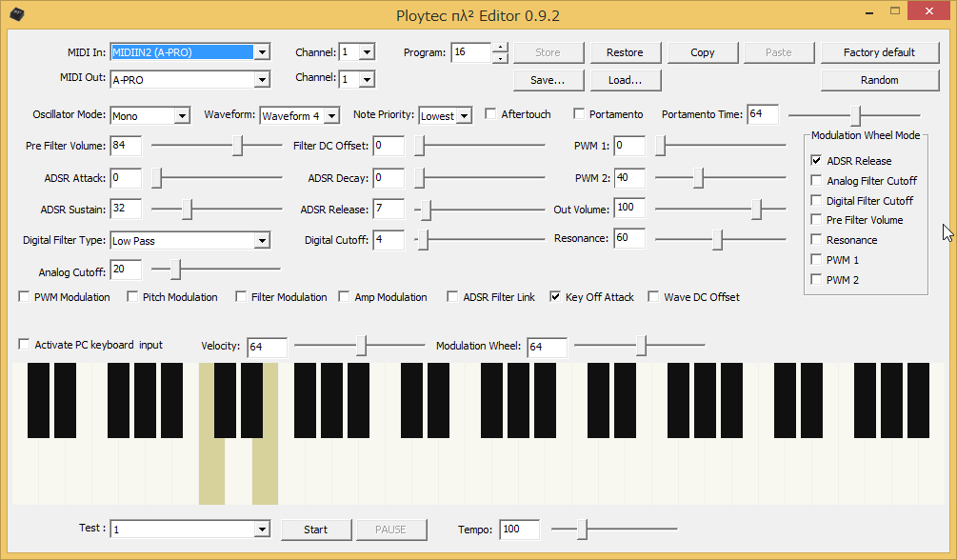Click the ADSR Decay value field
The height and width of the screenshot is (560, 957).
coord(389,178)
